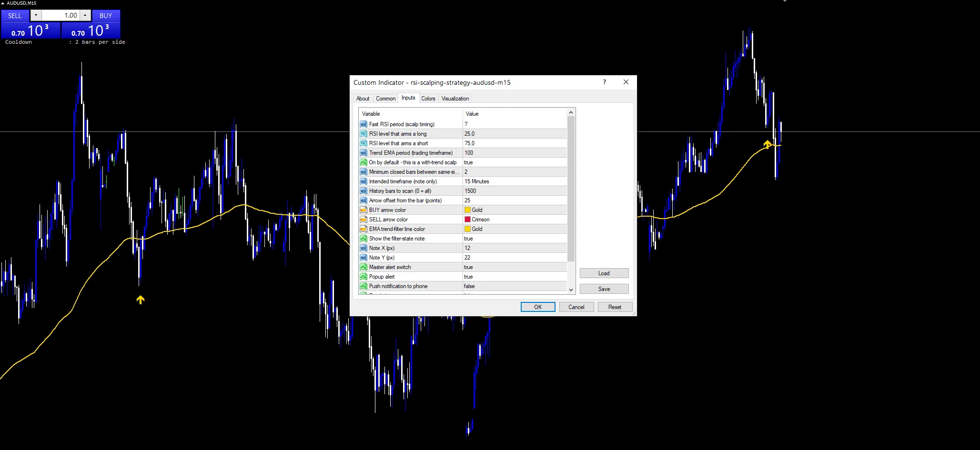Viewport: 980px width, 450px height.
Task: Click the EMA trend-filter line color icon
Action: (363, 229)
